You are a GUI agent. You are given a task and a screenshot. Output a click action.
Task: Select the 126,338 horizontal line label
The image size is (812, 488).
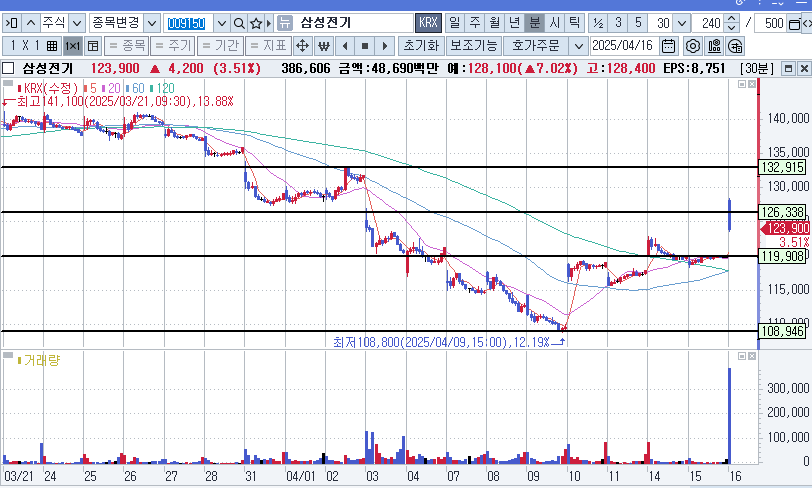[x=782, y=212]
